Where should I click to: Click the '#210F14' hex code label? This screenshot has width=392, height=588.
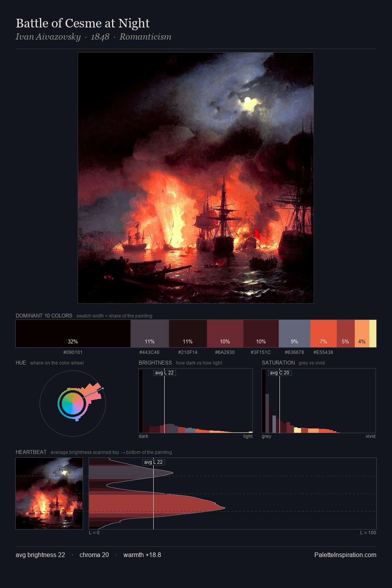click(188, 352)
